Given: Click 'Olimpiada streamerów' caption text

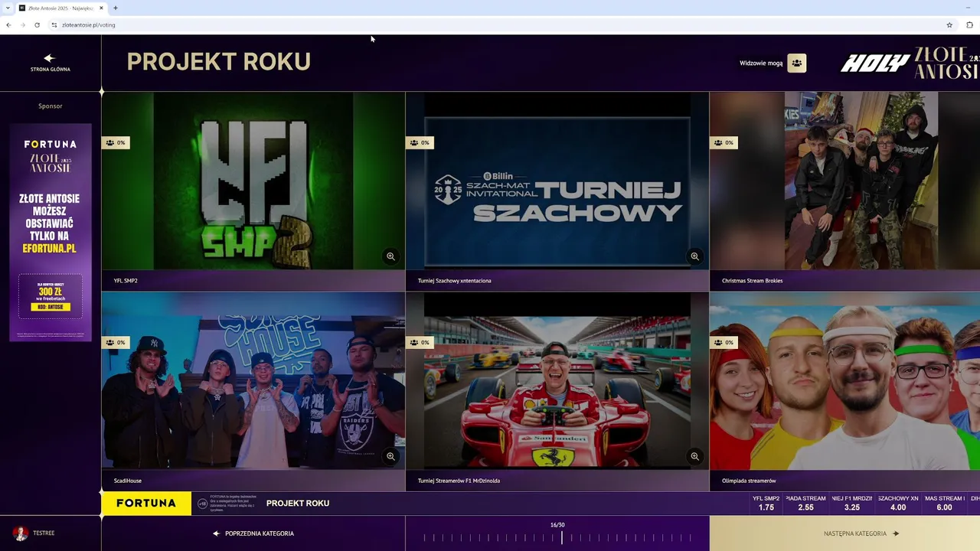Looking at the screenshot, I should click(x=749, y=481).
